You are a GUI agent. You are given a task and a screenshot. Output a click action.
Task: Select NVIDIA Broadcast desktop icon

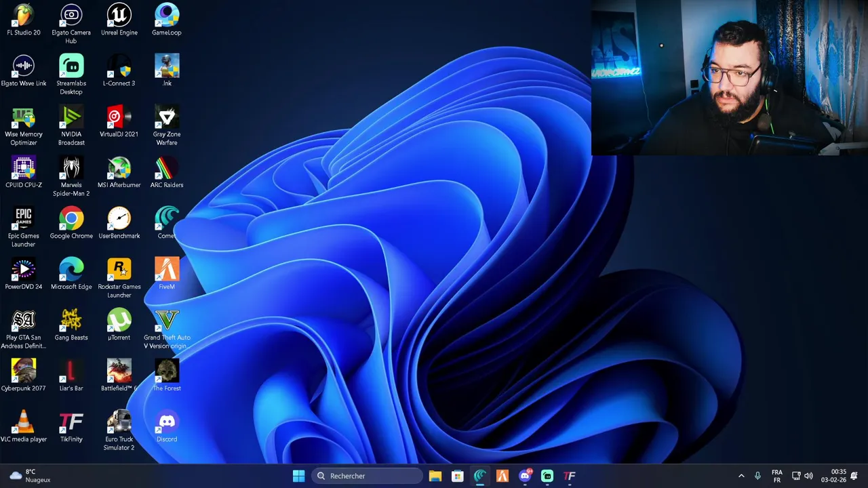(71, 125)
